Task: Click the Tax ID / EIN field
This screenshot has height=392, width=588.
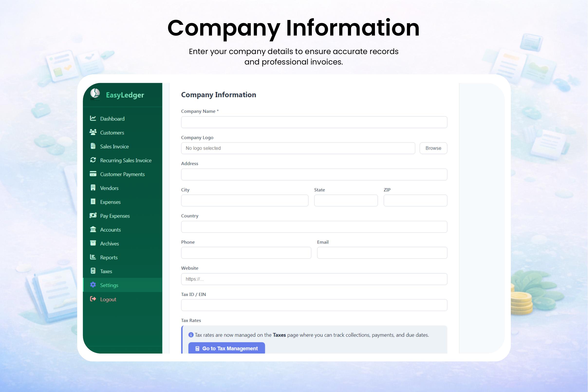Action: pos(314,305)
